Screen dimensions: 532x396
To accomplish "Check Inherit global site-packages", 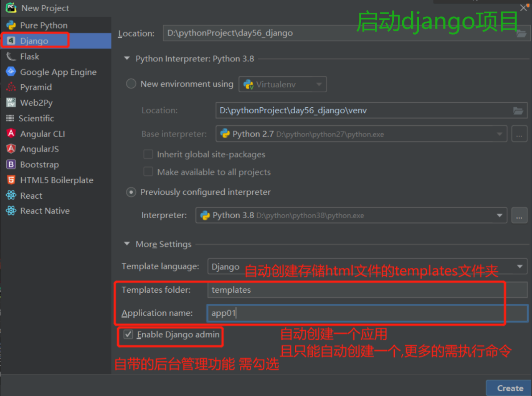I will tap(148, 154).
